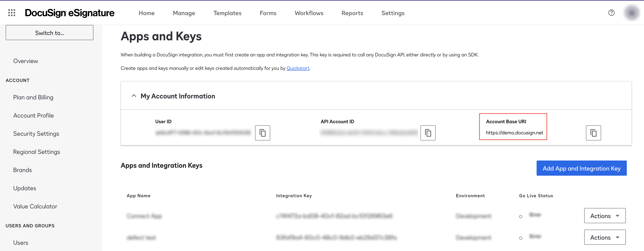Viewport: 644px width, 251px height.
Task: Go to Brands page
Action: tap(23, 170)
